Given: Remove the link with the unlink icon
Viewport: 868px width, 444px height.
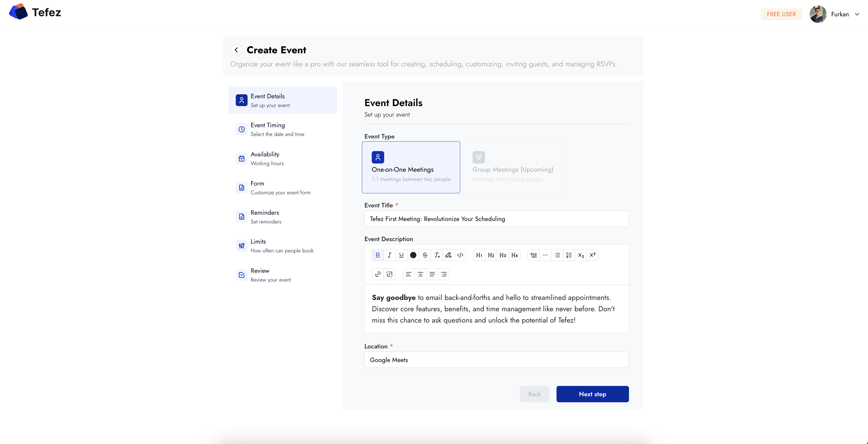Looking at the screenshot, I should coord(389,274).
